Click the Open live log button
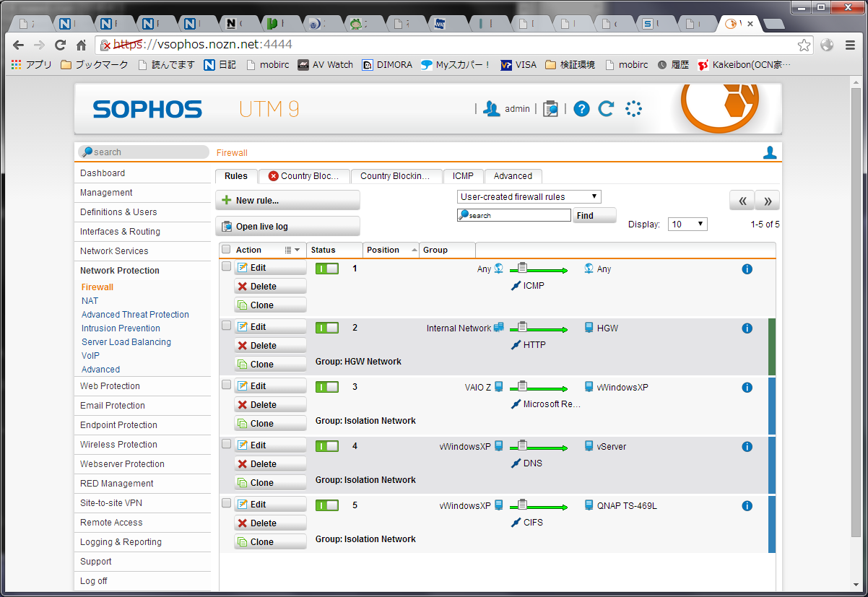This screenshot has width=868, height=597. tap(287, 227)
